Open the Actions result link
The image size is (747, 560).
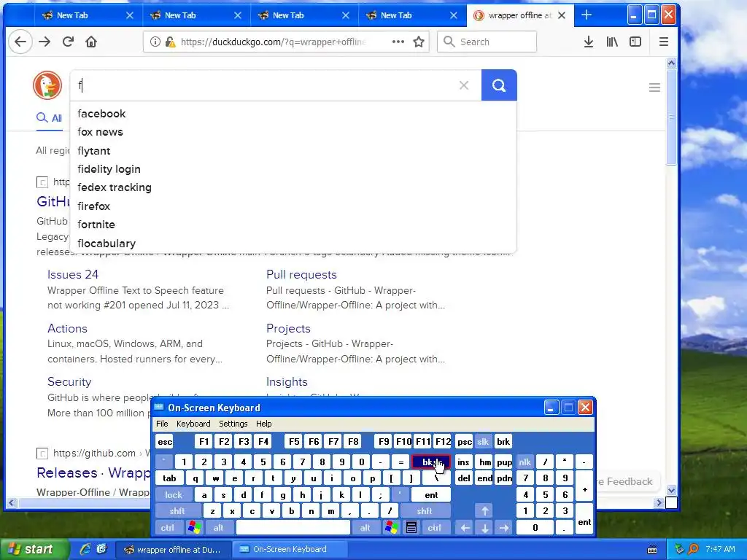[x=67, y=329]
